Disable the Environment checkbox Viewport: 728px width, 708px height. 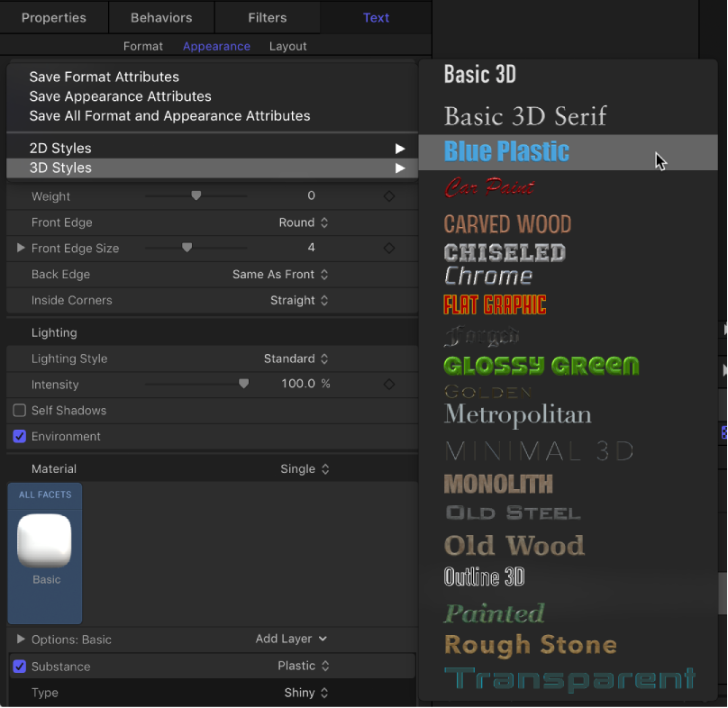(x=19, y=437)
